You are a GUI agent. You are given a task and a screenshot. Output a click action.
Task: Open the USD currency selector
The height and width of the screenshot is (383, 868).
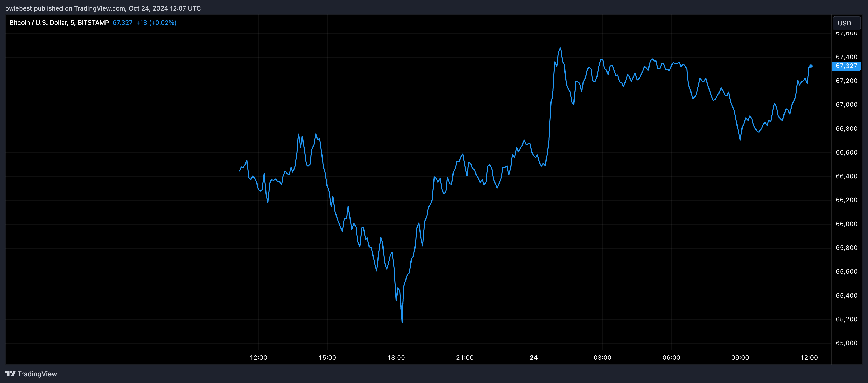coord(846,23)
